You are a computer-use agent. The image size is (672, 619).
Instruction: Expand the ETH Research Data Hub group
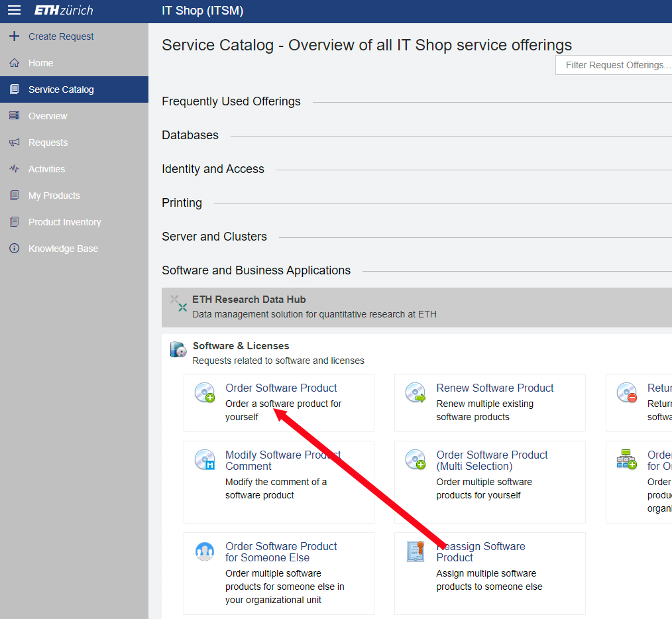click(x=417, y=308)
